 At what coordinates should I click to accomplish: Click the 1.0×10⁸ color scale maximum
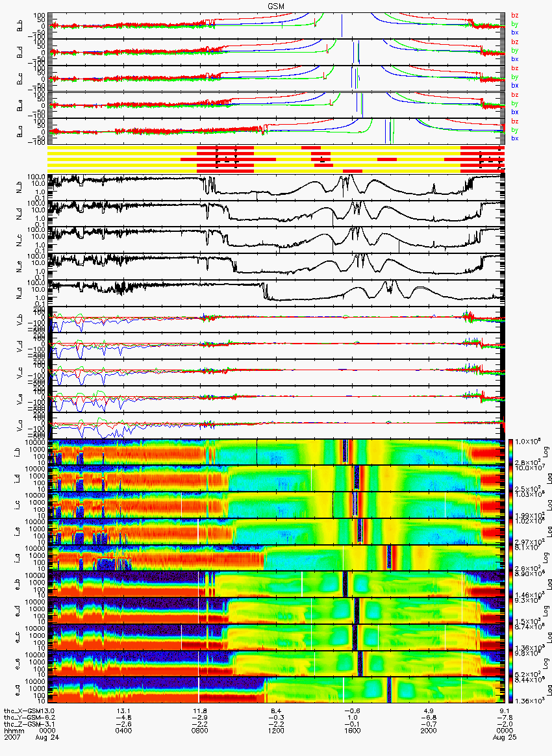click(527, 442)
